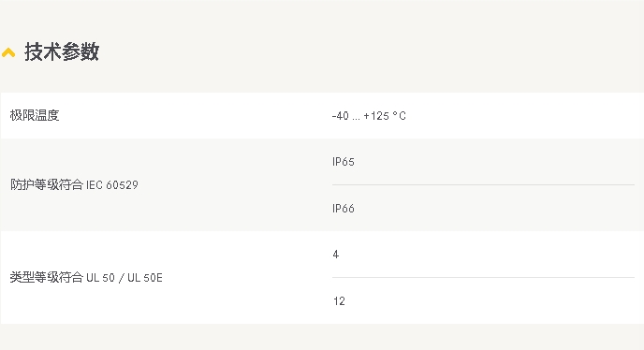Click the 技术参数 section heading
Screen dimensions: 644x350
(62, 51)
